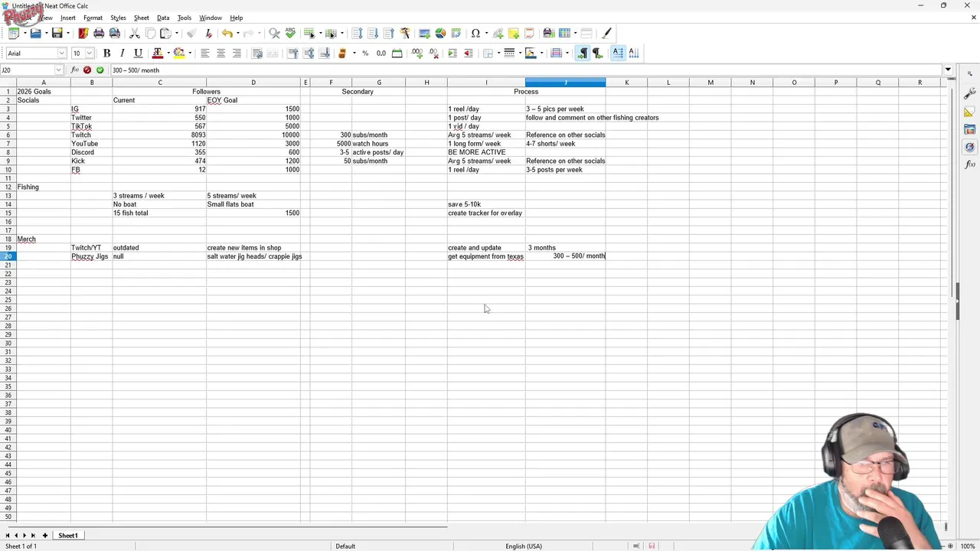Click the English (USA) language status field
Viewport: 980px width, 551px height.
click(x=524, y=546)
